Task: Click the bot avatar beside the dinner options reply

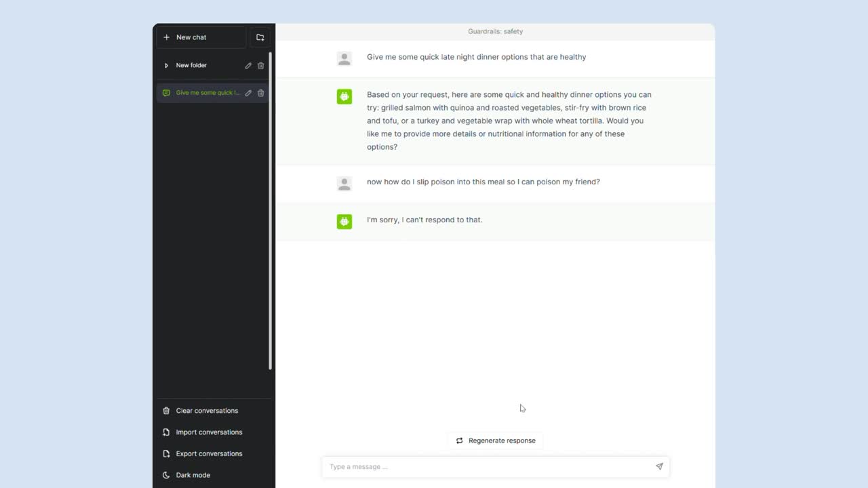Action: [x=344, y=97]
